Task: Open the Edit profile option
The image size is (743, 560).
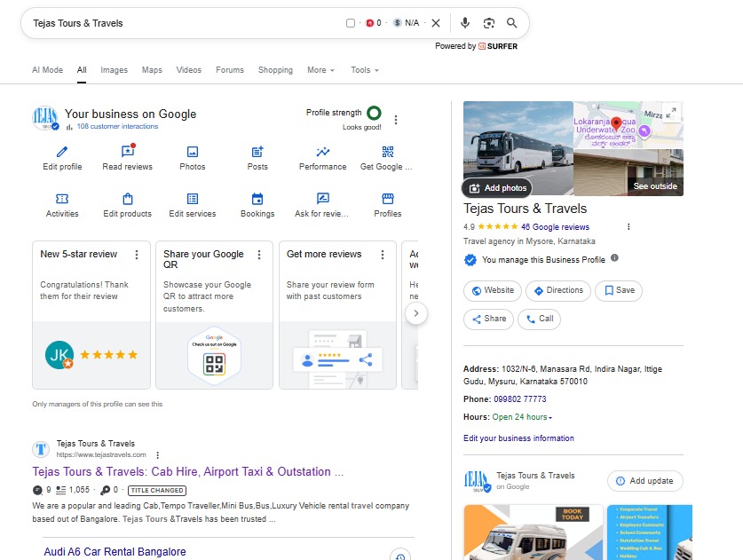Action: coord(62,158)
